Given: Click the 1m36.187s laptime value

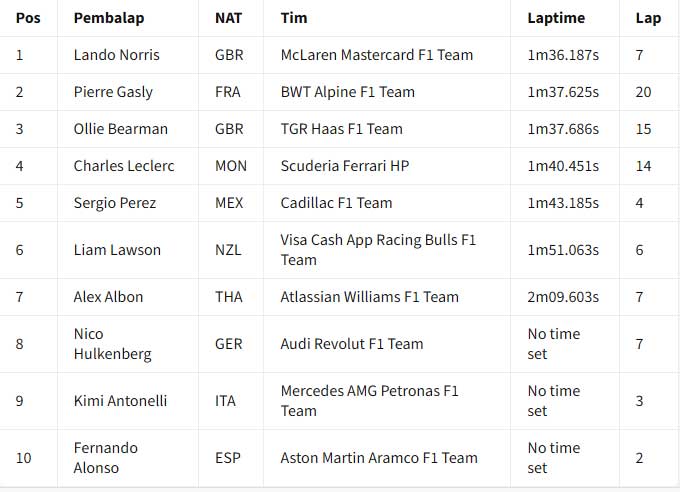Looking at the screenshot, I should click(x=563, y=55).
